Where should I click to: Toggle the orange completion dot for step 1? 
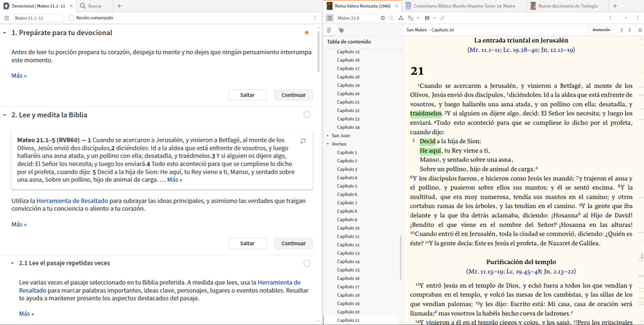coord(306,33)
